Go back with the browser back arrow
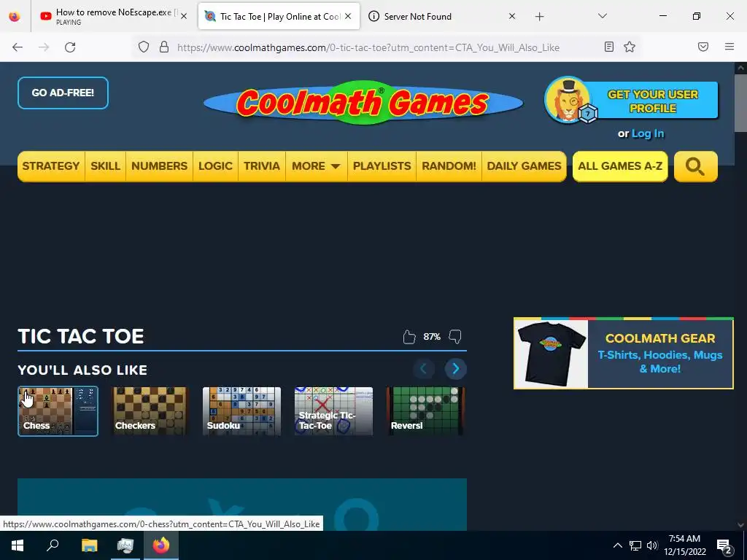The width and height of the screenshot is (747, 560). click(18, 47)
